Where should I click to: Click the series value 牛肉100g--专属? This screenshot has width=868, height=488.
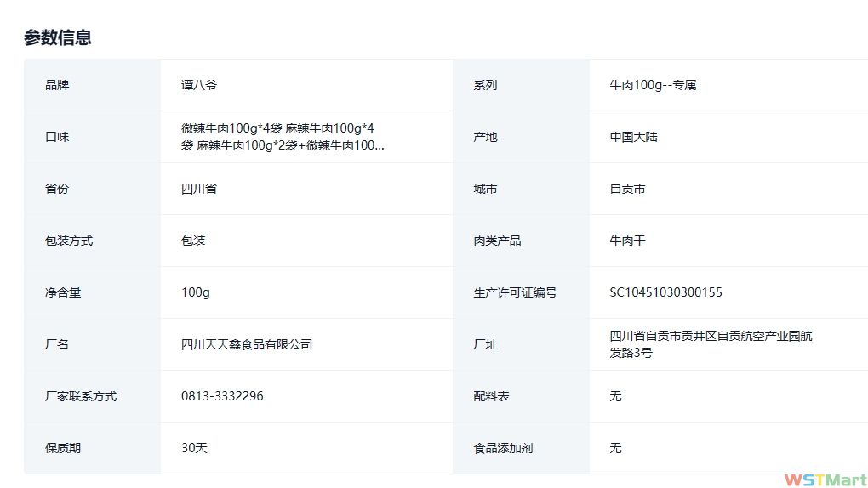pos(653,85)
